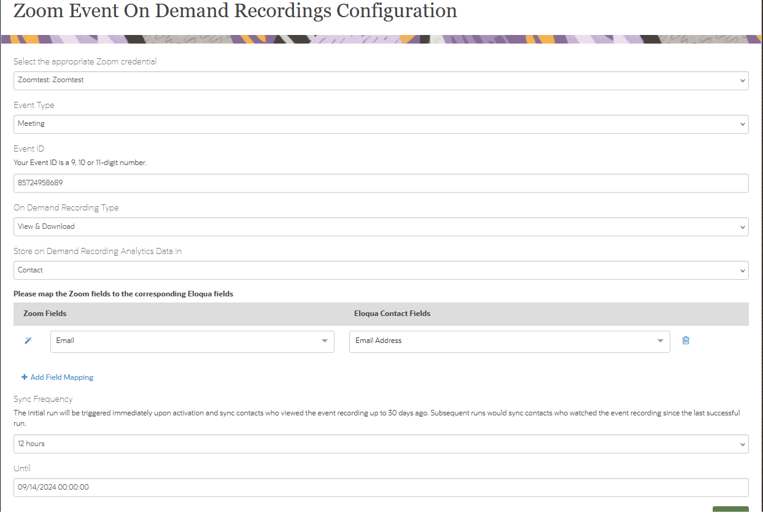Screen dimensions: 763x532
Task: Click Add Field Mapping link
Action: (x=57, y=377)
